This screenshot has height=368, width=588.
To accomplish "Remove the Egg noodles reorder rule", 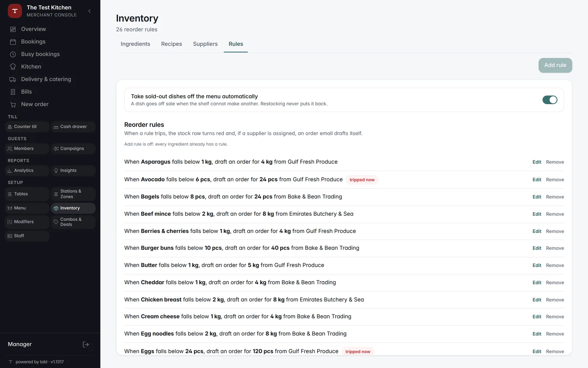I will (x=555, y=334).
